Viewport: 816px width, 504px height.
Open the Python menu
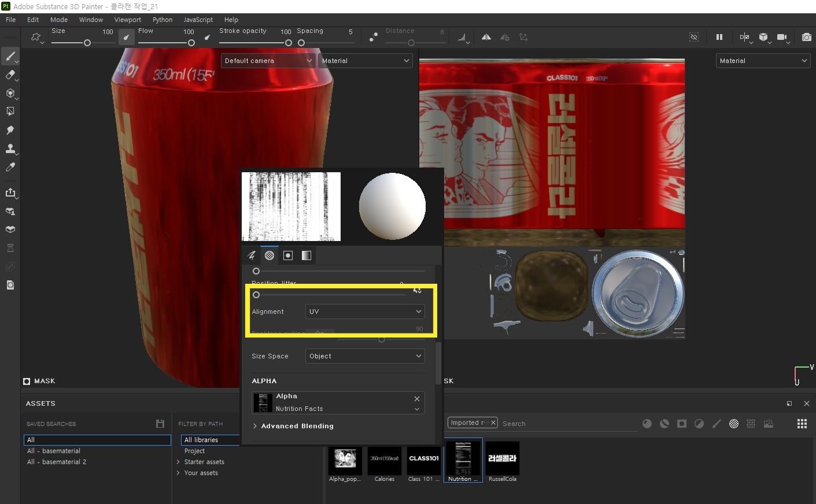click(163, 20)
